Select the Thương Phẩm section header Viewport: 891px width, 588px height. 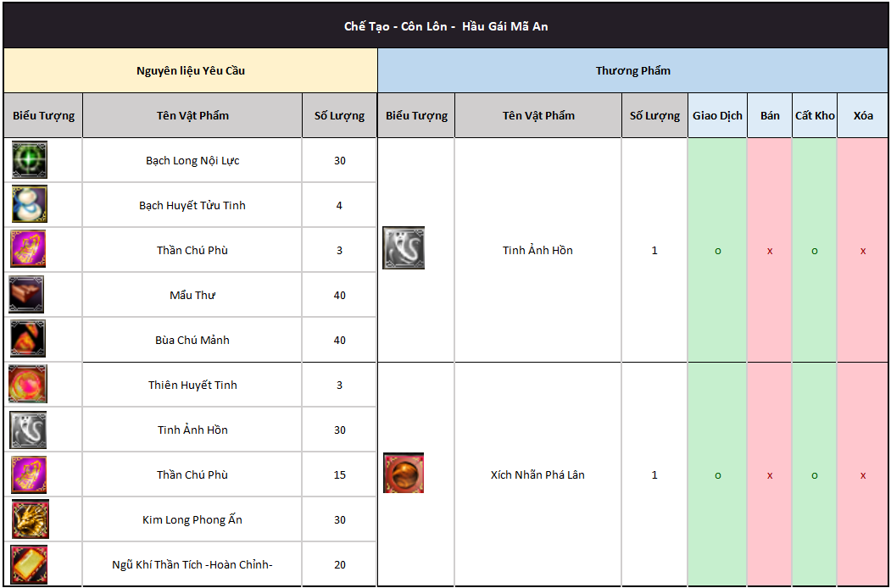point(633,70)
